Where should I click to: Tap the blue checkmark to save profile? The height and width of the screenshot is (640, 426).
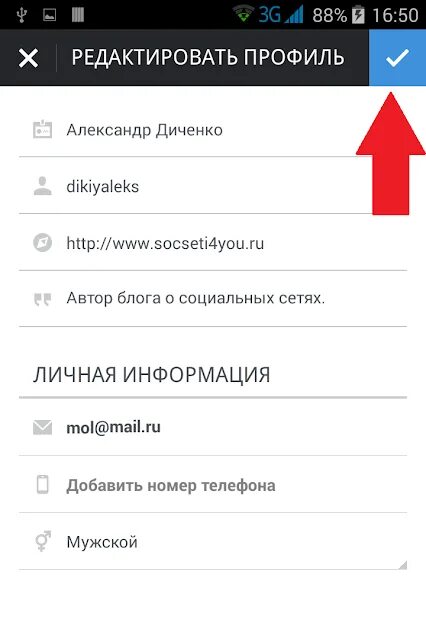coord(397,58)
